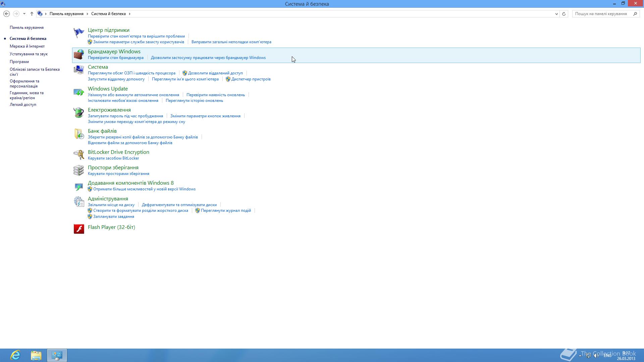The height and width of the screenshot is (362, 644).
Task: Click the volume speaker tray icon
Action: 596,356
